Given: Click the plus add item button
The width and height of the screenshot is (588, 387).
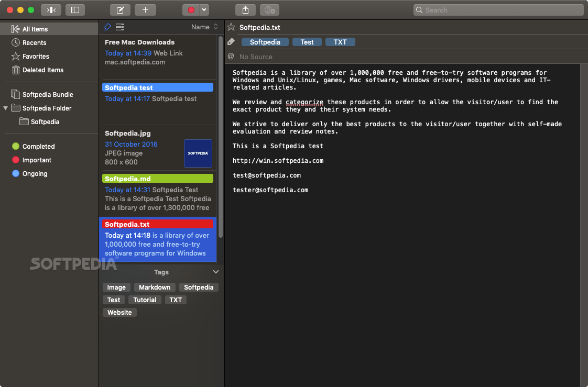Looking at the screenshot, I should coord(146,10).
